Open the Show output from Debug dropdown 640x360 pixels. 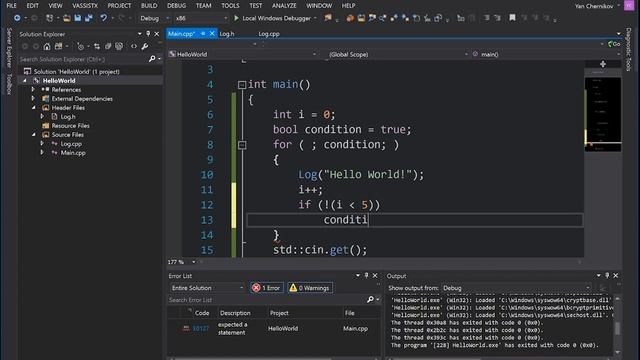(x=516, y=288)
